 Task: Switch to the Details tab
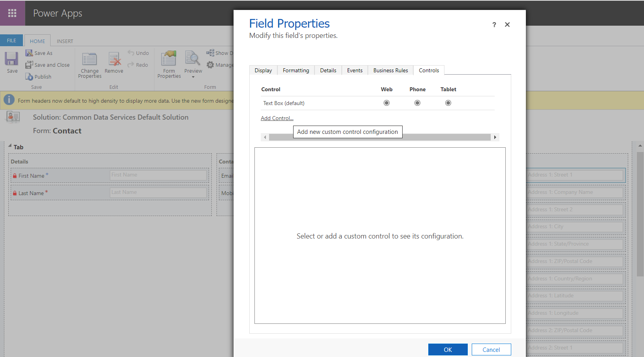tap(328, 70)
